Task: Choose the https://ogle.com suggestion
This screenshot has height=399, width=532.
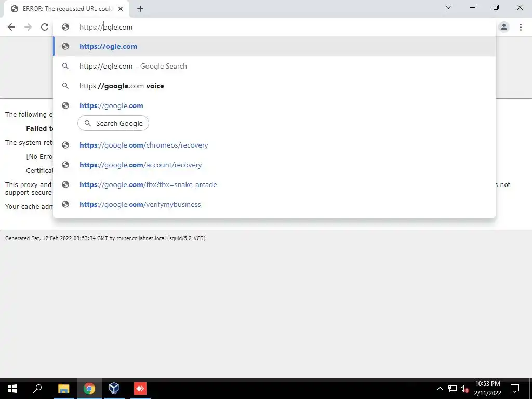Action: click(274, 46)
